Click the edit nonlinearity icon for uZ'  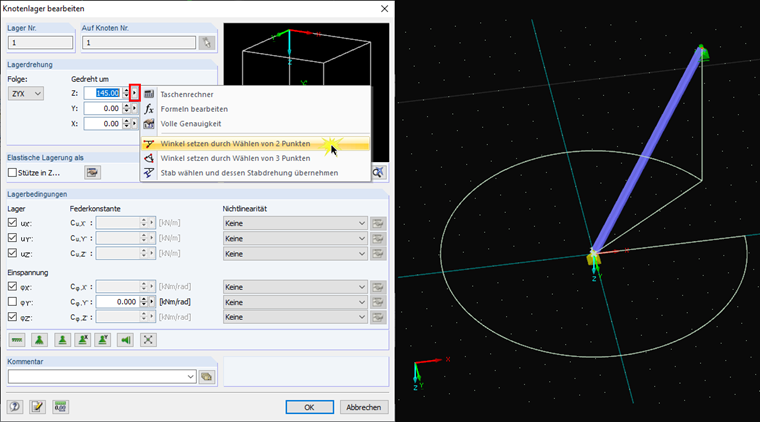tap(378, 253)
